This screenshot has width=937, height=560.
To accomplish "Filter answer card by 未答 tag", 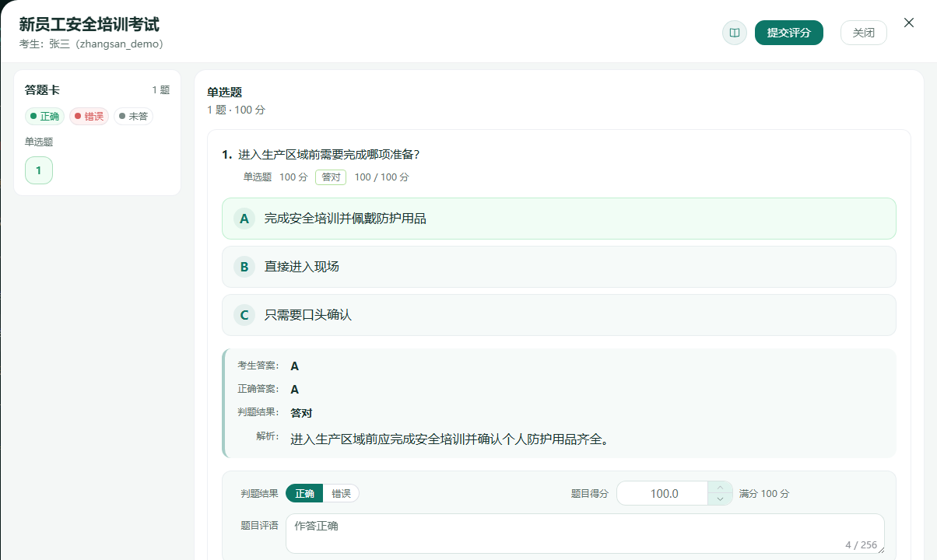I will pyautogui.click(x=133, y=117).
